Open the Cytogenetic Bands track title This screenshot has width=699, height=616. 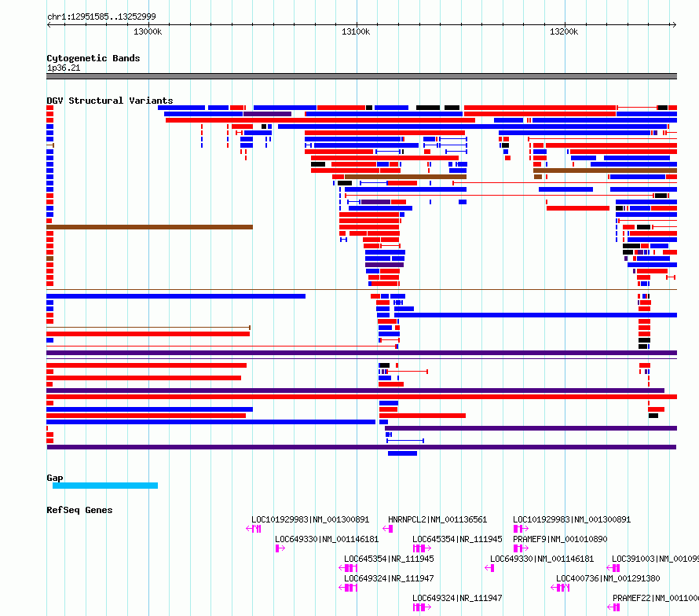(x=93, y=58)
